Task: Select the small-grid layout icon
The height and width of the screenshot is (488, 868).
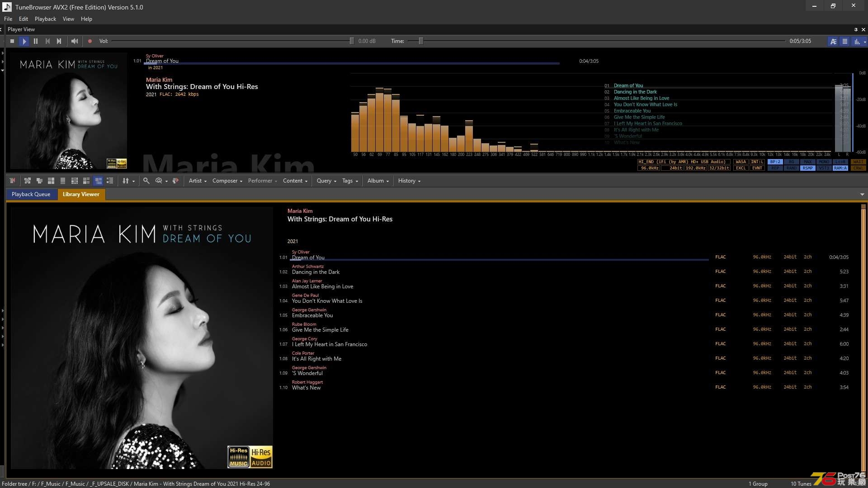Action: [x=75, y=181]
